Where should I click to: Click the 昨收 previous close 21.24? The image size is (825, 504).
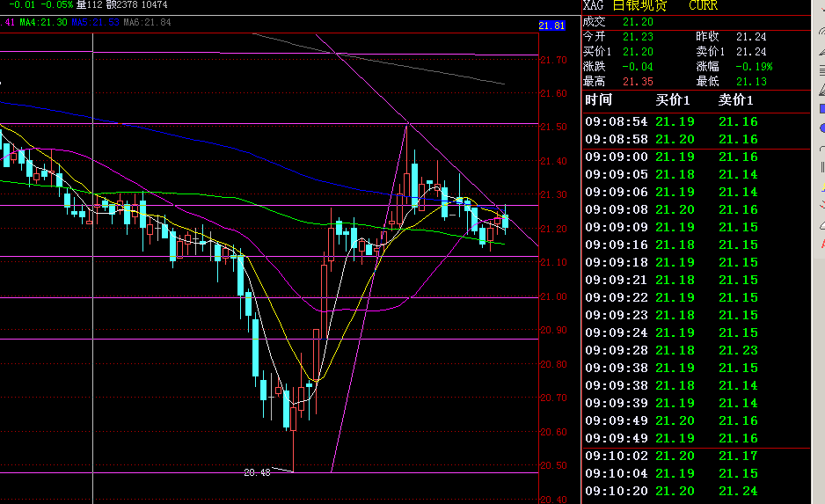click(x=751, y=37)
